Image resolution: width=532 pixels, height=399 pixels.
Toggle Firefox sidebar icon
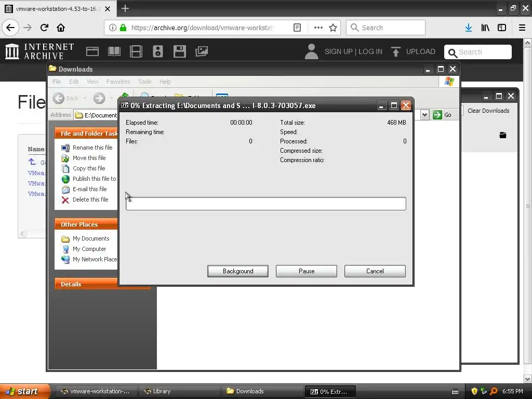click(502, 28)
